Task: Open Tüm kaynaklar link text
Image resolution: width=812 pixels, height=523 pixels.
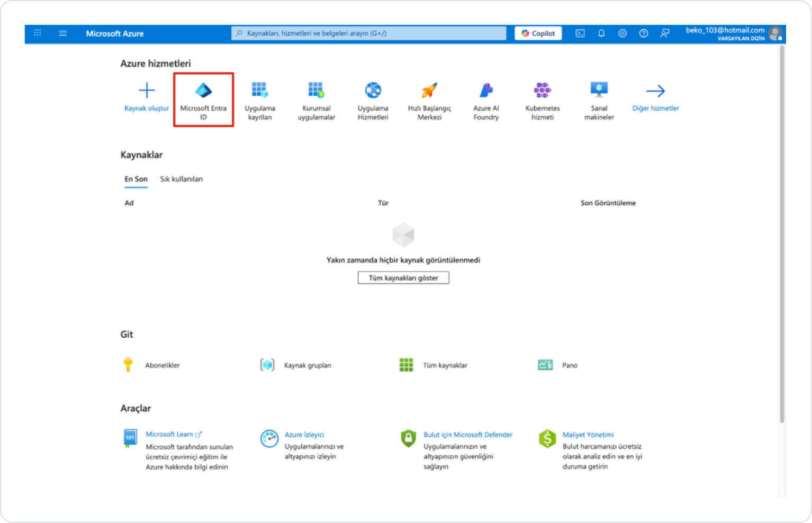Action: (x=445, y=365)
